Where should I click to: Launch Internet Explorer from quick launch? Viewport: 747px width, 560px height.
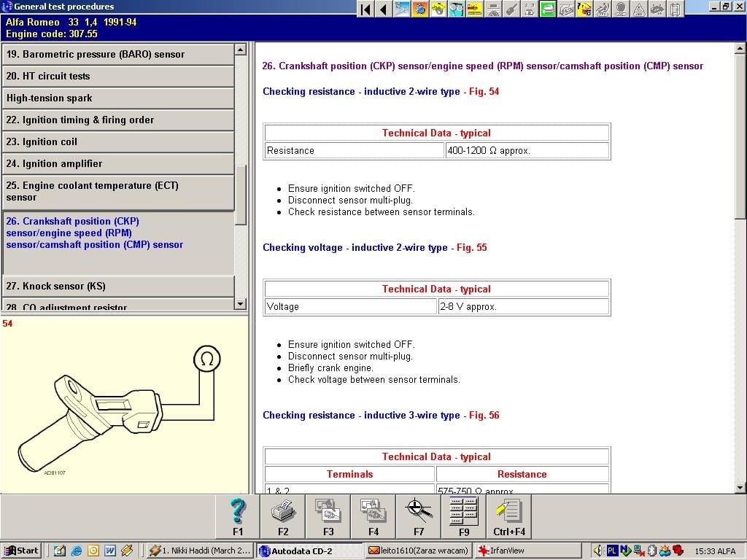tap(76, 551)
